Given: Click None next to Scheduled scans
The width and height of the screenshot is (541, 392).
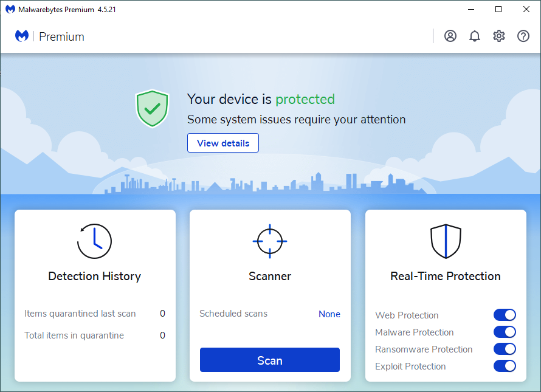Looking at the screenshot, I should [x=329, y=314].
